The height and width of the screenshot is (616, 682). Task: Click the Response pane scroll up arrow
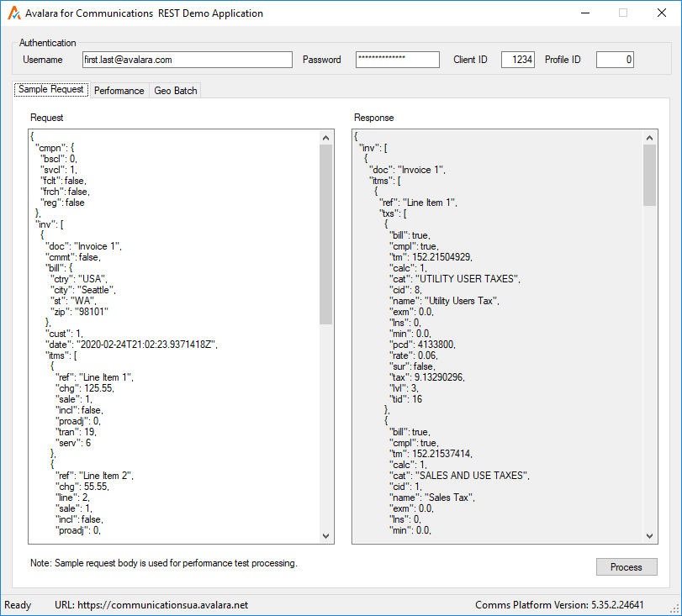click(x=649, y=137)
